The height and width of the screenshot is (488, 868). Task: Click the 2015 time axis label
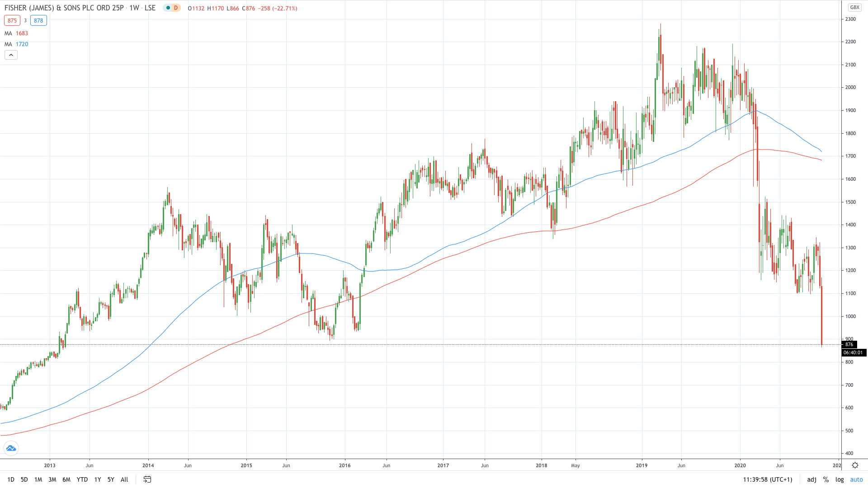click(246, 465)
